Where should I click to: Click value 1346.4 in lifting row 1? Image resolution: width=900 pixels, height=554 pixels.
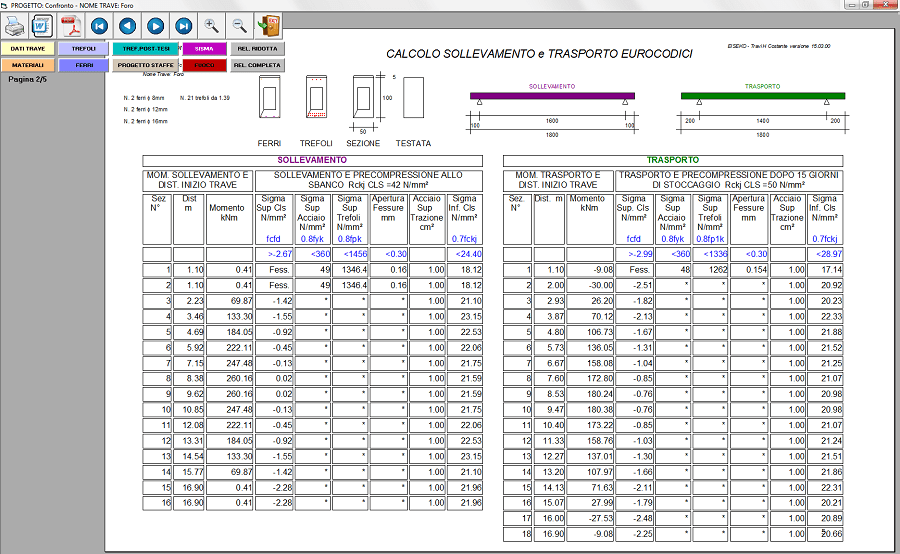point(354,269)
